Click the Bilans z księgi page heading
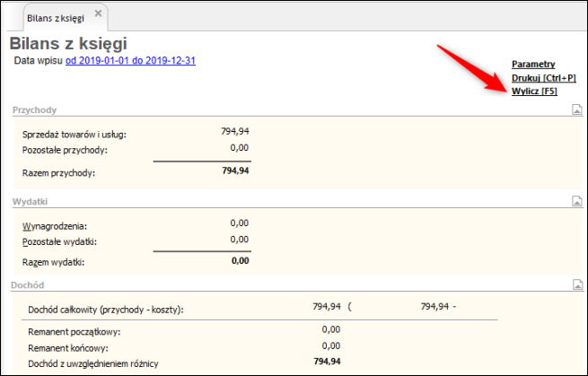588x376 pixels. click(68, 43)
